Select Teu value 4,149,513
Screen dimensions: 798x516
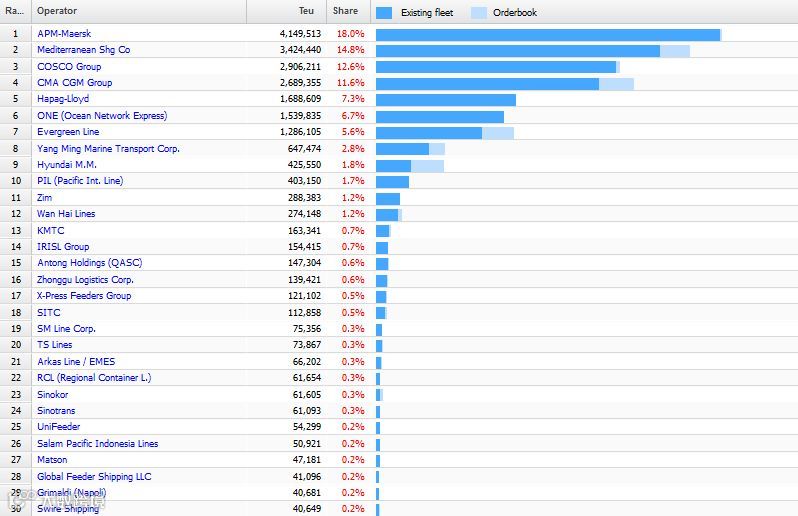pos(300,34)
